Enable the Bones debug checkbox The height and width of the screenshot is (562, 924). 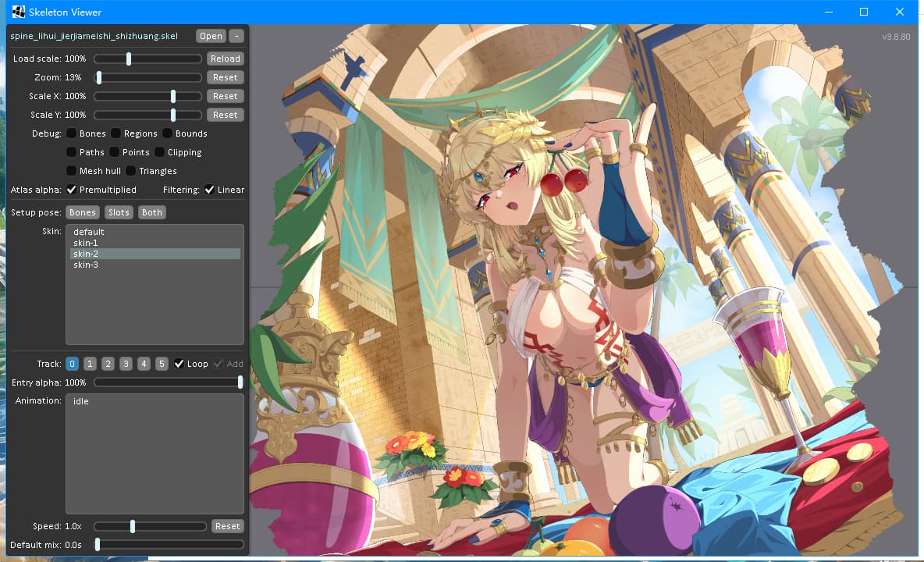point(71,133)
